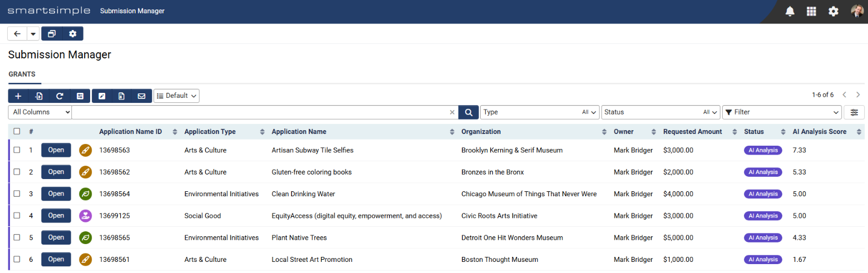The image size is (868, 273).
Task: Add a new grant with plus button
Action: pyautogui.click(x=18, y=96)
